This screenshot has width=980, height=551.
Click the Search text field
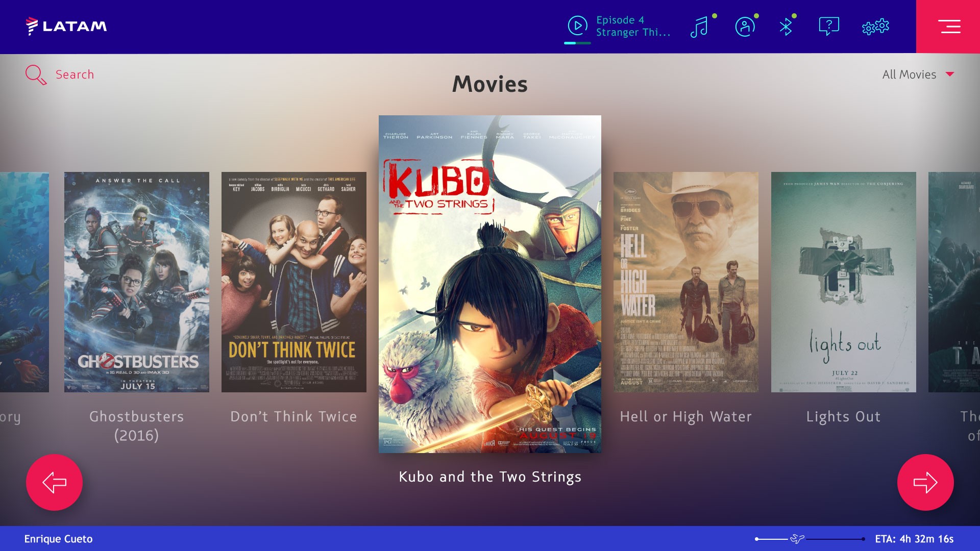(75, 74)
